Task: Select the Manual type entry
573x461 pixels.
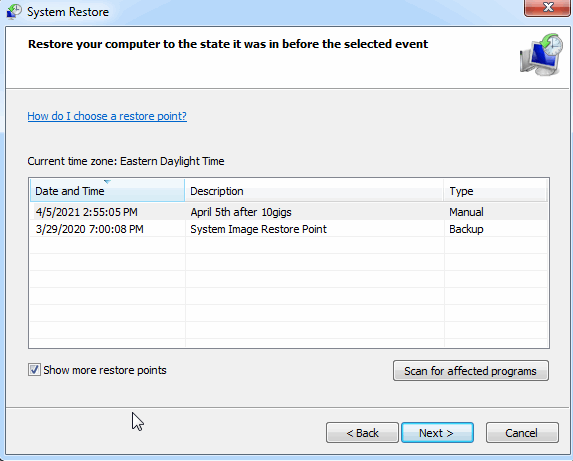Action: (466, 212)
